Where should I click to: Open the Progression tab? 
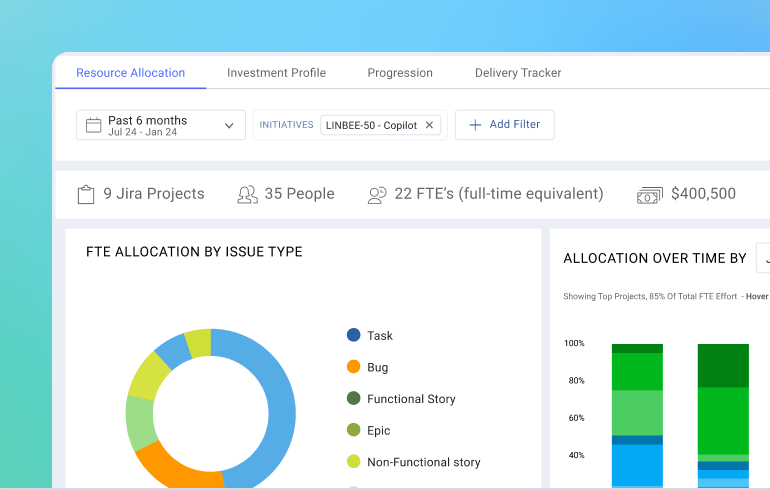click(x=400, y=73)
